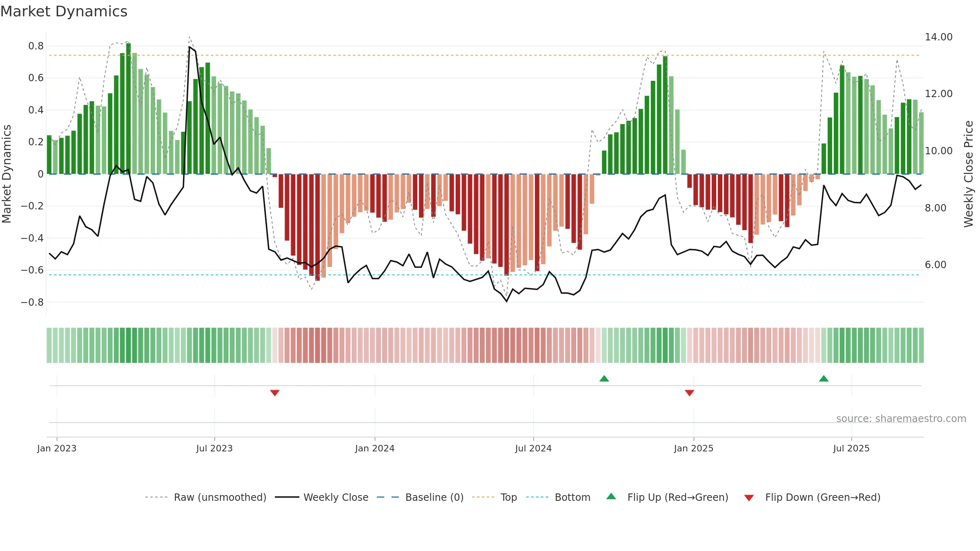Click the vertical Market Dynamics axis title
This screenshot has width=980, height=551.
[7, 174]
